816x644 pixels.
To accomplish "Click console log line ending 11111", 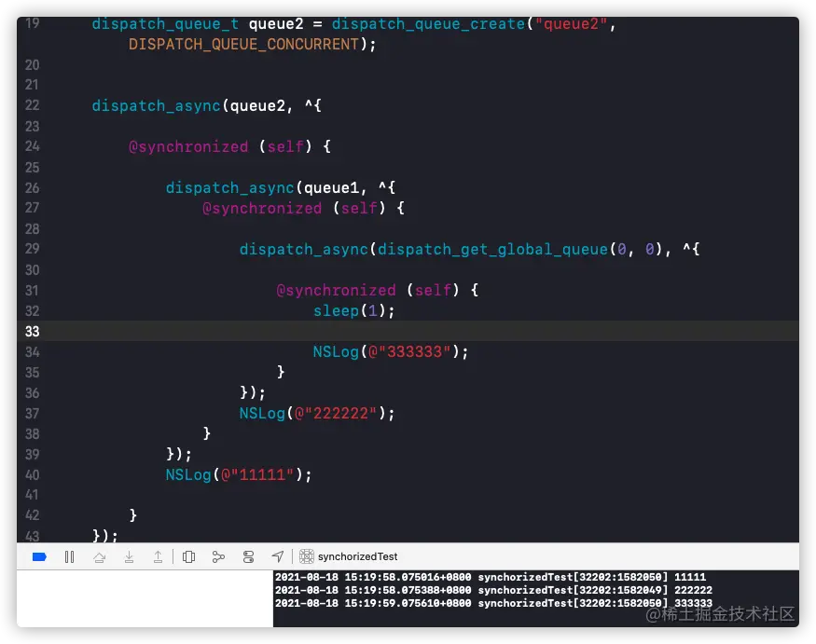I will point(491,577).
